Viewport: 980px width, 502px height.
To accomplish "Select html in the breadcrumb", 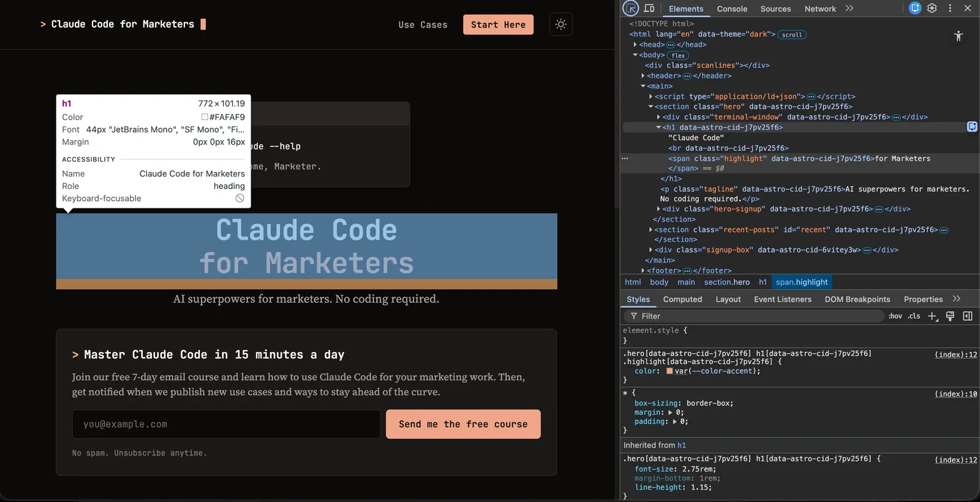I will click(633, 282).
